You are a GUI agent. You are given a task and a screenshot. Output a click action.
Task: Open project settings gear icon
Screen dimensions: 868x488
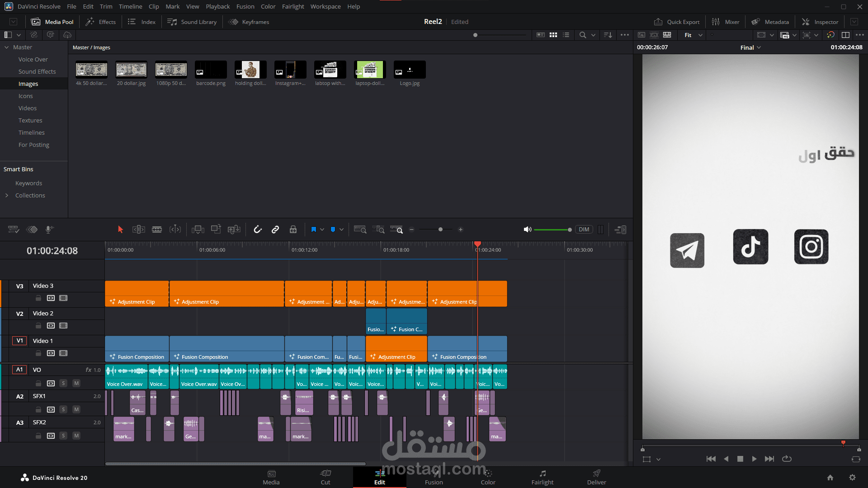(x=852, y=478)
